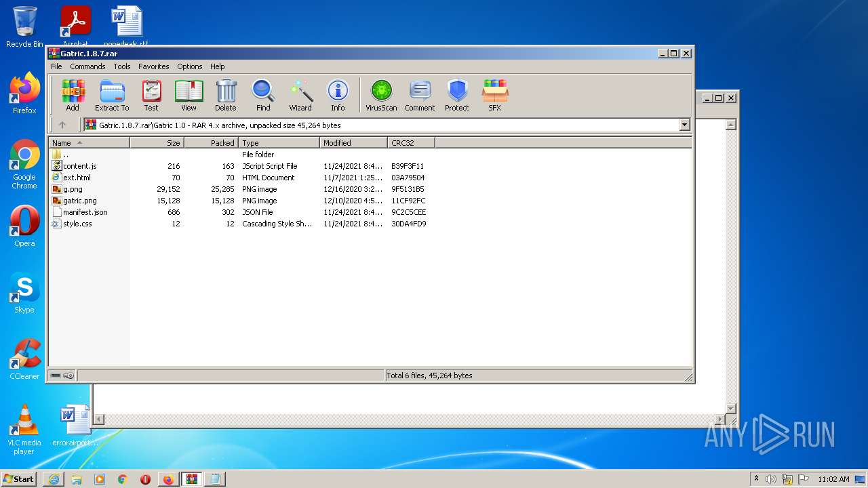Go up one folder level arrow
Viewport: 868px width, 488px height.
pyautogui.click(x=62, y=125)
